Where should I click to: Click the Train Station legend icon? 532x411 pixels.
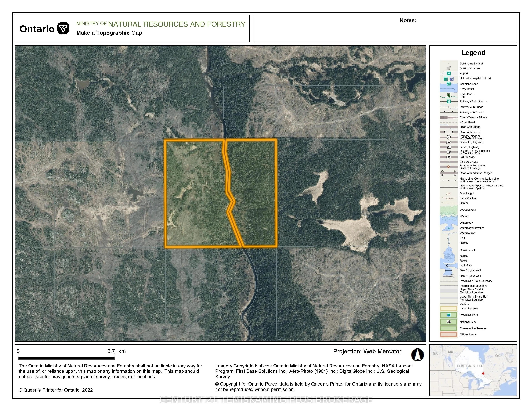click(x=449, y=101)
